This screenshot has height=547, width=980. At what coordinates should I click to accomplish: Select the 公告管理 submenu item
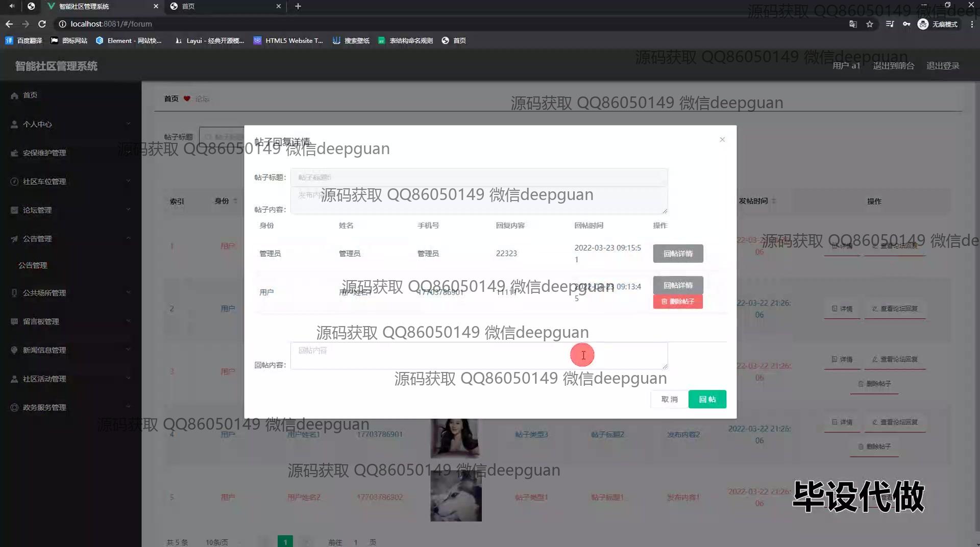point(33,265)
